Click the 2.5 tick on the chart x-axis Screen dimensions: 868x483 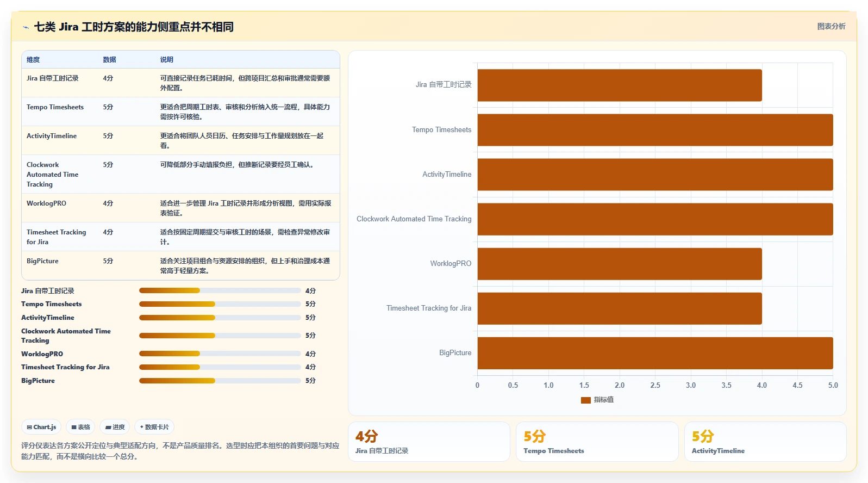(x=655, y=385)
